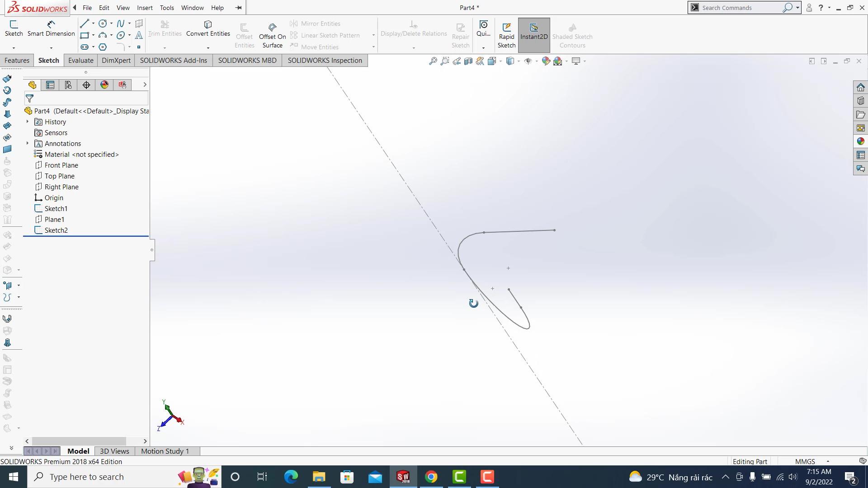Open the PropertyManager tab
Viewport: 868px width, 488px height.
click(50, 85)
